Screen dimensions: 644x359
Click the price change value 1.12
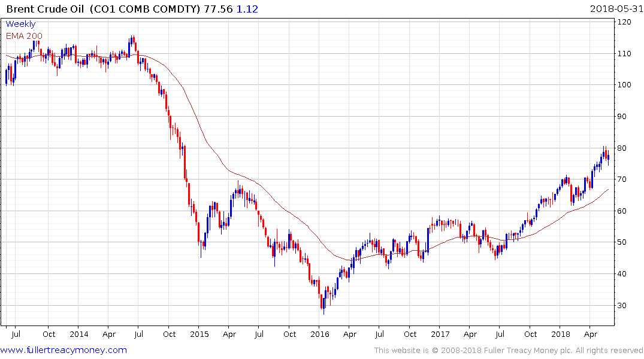247,9
